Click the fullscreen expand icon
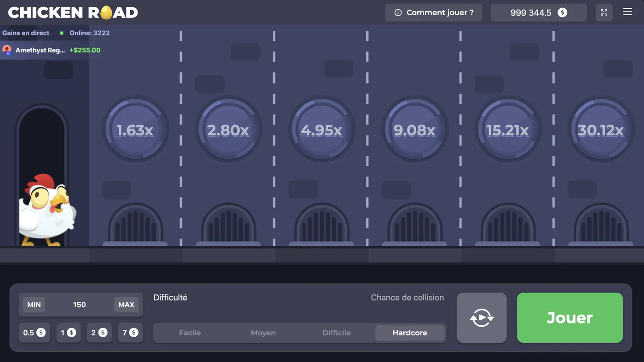Screen dimensions: 644x362 pyautogui.click(x=604, y=12)
